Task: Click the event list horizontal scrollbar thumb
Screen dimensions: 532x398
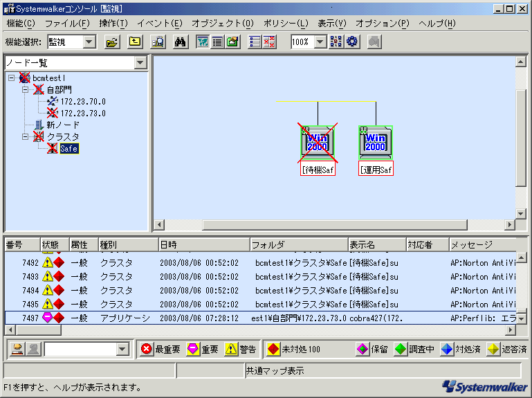Action: 39,329
